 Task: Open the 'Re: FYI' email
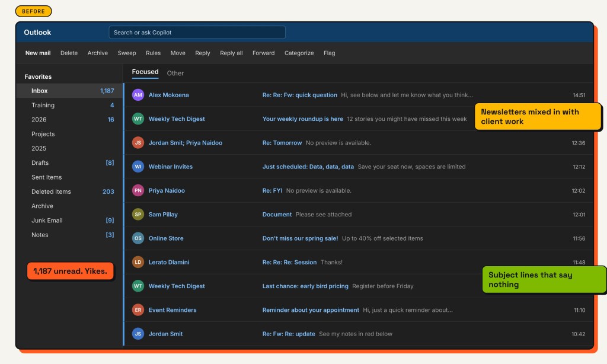pos(359,190)
